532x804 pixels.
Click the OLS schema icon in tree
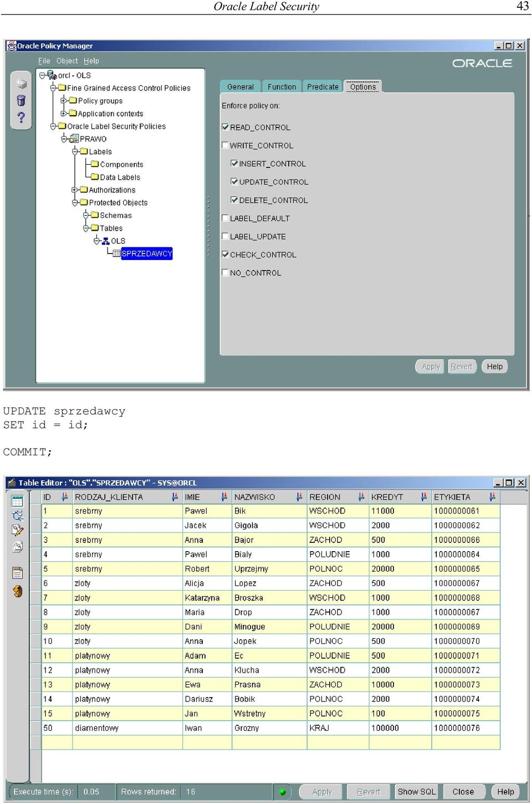click(x=106, y=241)
